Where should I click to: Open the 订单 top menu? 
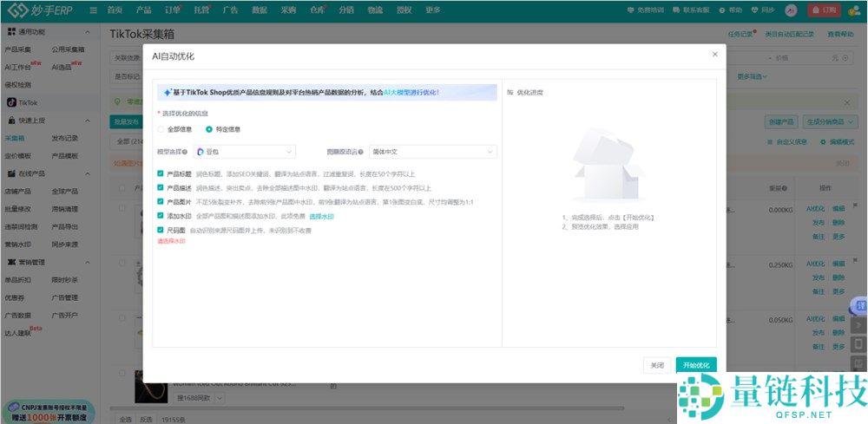click(173, 10)
